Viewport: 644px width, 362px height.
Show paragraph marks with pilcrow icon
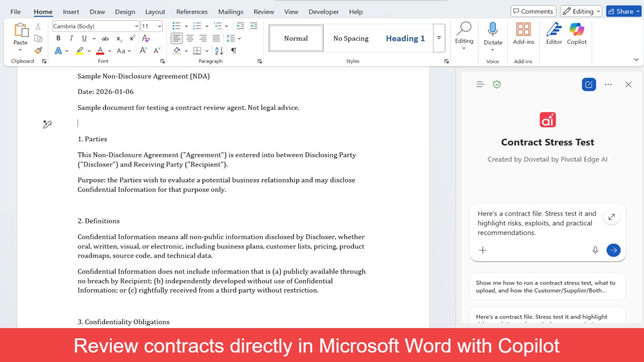pyautogui.click(x=234, y=51)
